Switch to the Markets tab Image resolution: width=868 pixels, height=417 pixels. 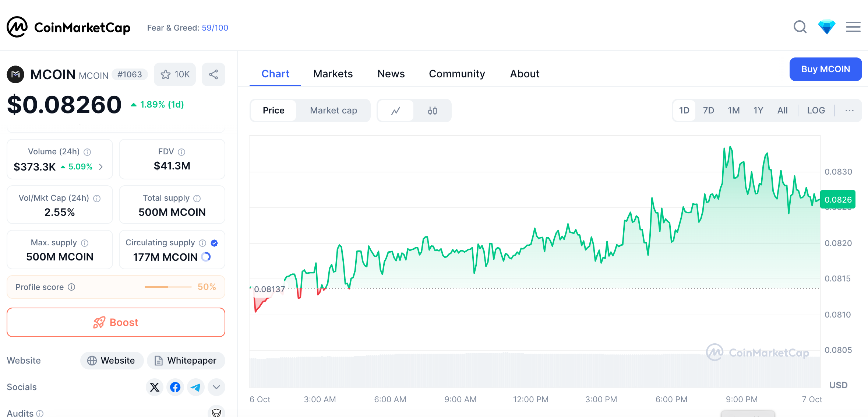333,74
